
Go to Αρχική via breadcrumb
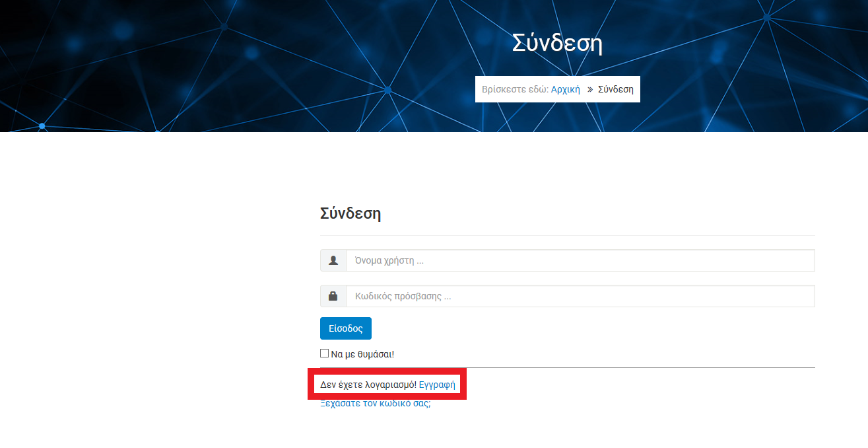[x=565, y=90]
